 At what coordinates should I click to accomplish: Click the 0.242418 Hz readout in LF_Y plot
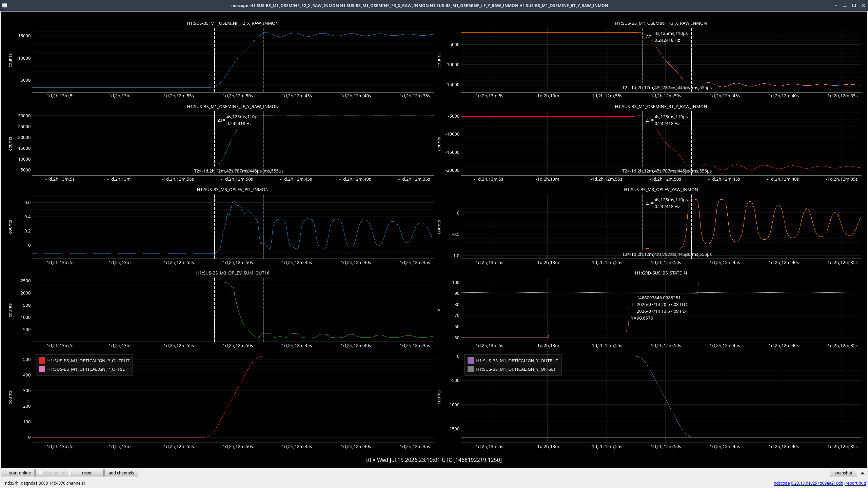(x=239, y=123)
